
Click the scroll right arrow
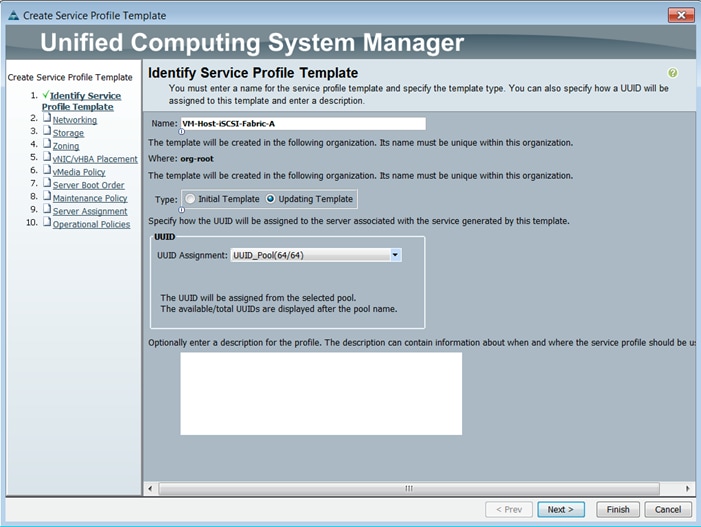click(x=688, y=489)
